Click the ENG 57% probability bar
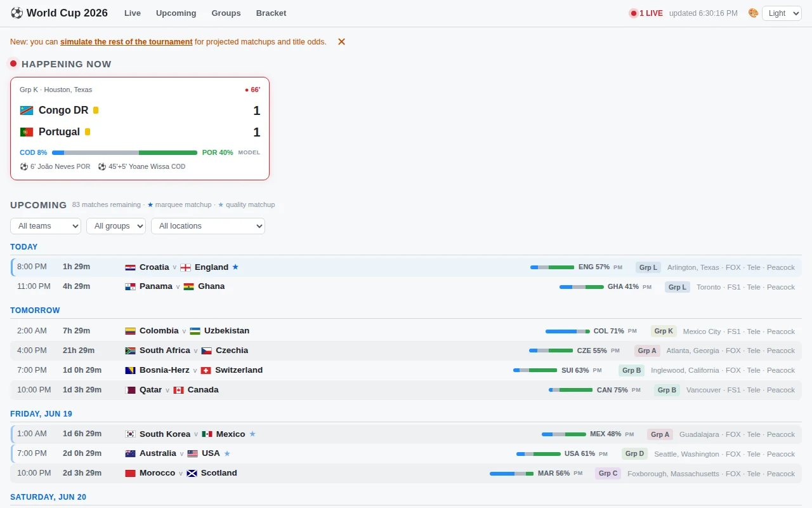 click(x=552, y=267)
